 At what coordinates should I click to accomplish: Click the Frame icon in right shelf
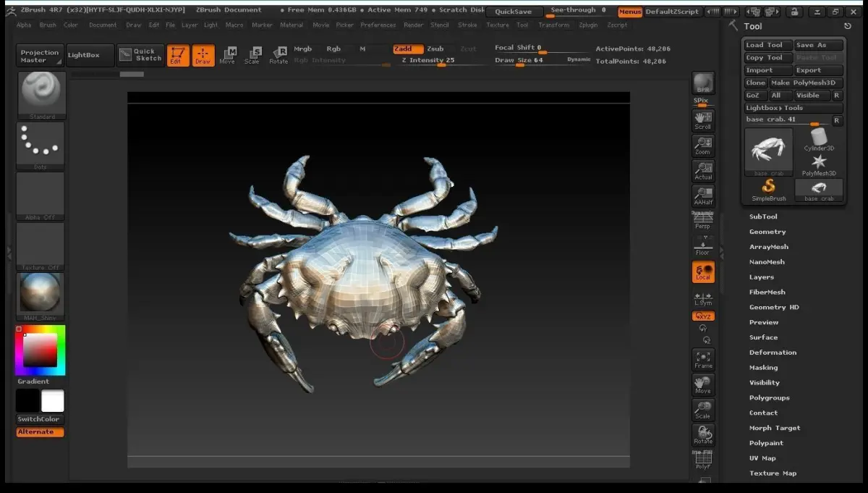(x=703, y=360)
